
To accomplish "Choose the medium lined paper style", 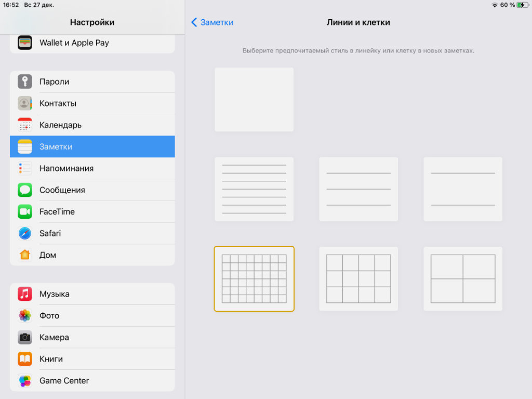I will pos(358,189).
